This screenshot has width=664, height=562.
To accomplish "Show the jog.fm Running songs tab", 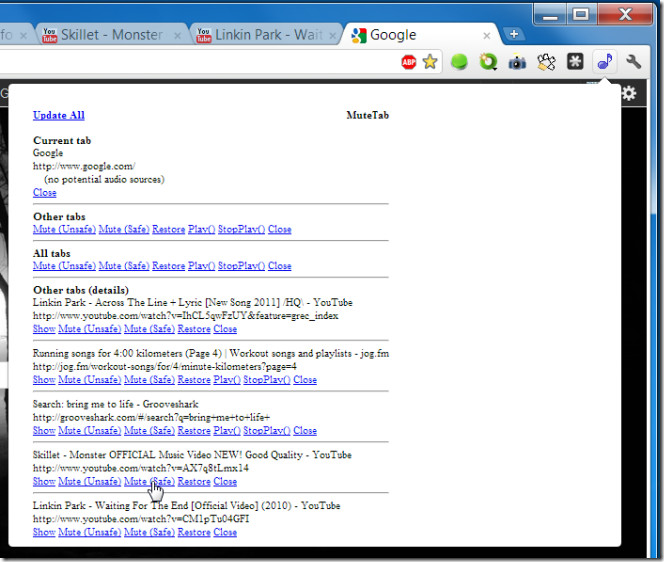I will (x=44, y=380).
